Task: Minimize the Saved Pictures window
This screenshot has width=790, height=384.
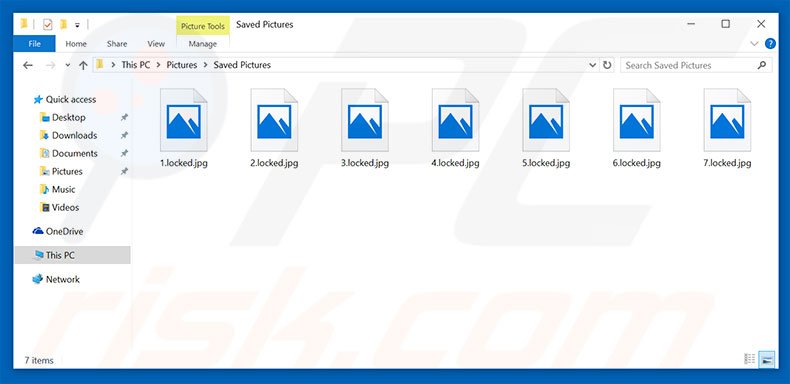Action: [x=690, y=24]
